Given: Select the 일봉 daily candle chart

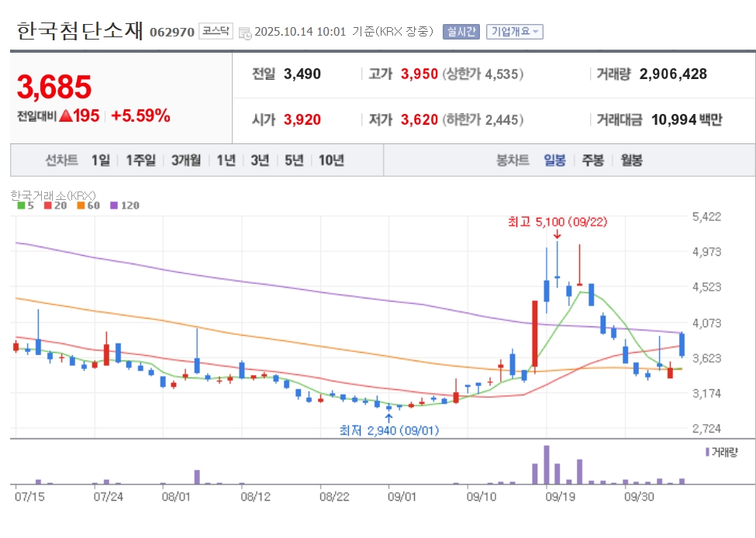Looking at the screenshot, I should point(554,160).
